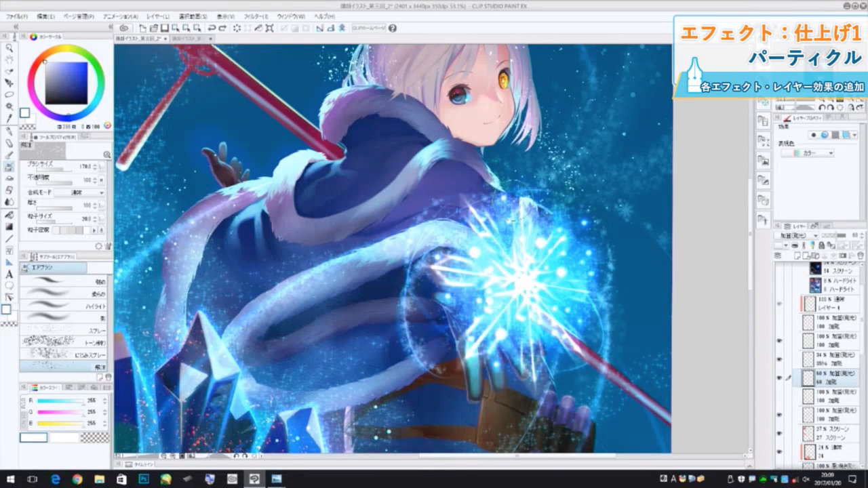Open the Windows notification center
This screenshot has width=868, height=488.
pos(852,479)
